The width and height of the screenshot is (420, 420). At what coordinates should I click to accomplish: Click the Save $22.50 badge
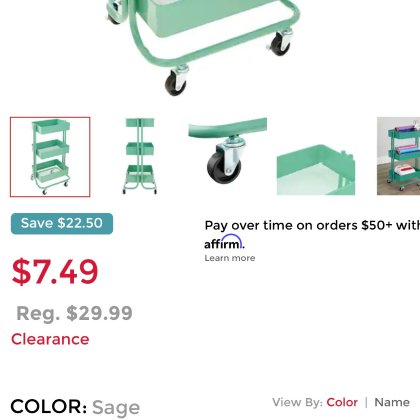[x=62, y=223]
